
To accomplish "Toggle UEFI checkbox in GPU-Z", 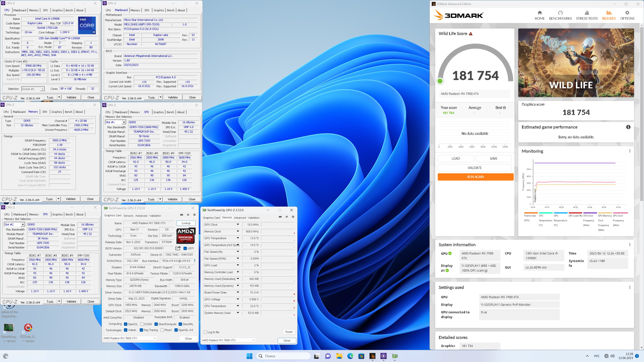I will tap(185, 248).
